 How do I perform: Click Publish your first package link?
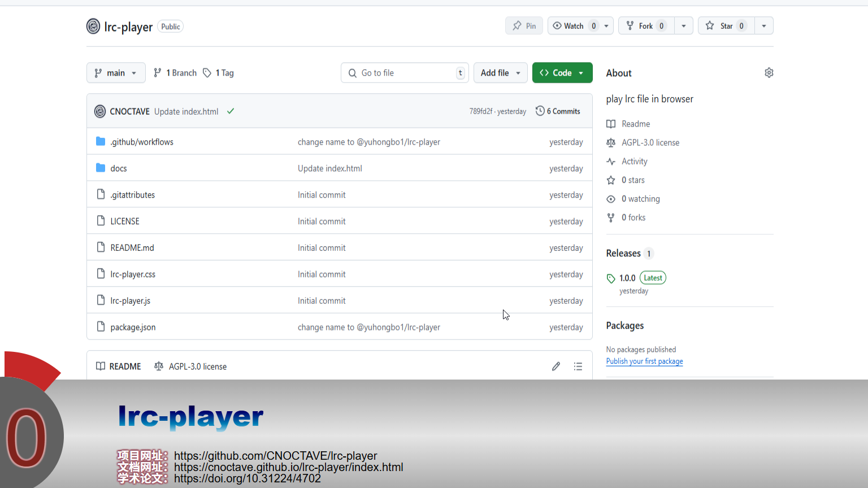point(644,361)
